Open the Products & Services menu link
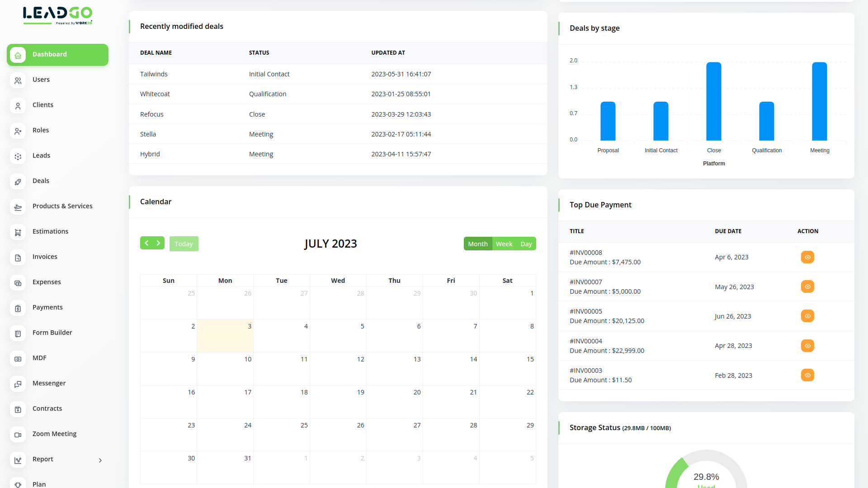Viewport: 868px width, 488px height. (x=62, y=206)
